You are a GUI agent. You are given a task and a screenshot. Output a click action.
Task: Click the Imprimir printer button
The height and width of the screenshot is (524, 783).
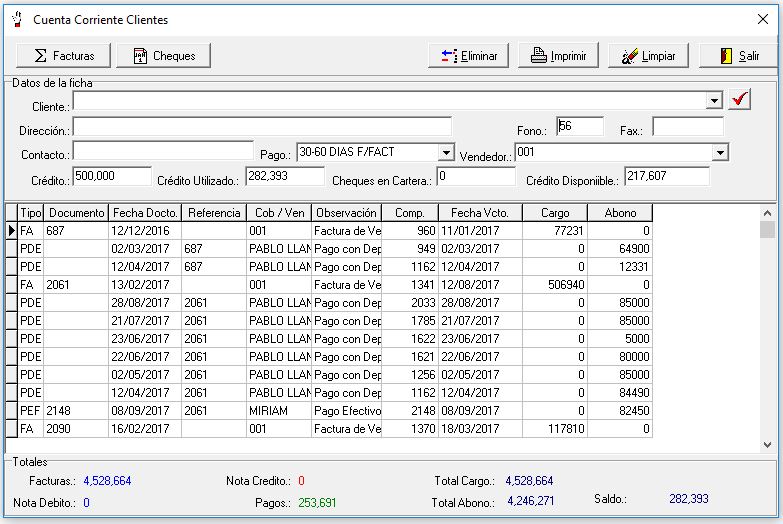[x=558, y=56]
